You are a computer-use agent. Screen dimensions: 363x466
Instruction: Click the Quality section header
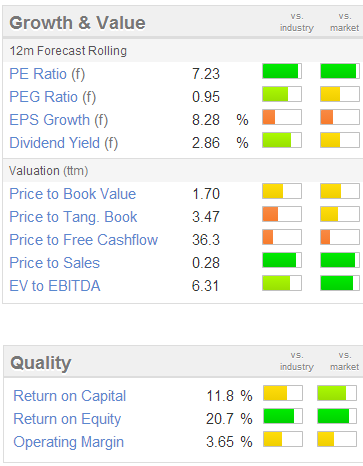point(41,363)
